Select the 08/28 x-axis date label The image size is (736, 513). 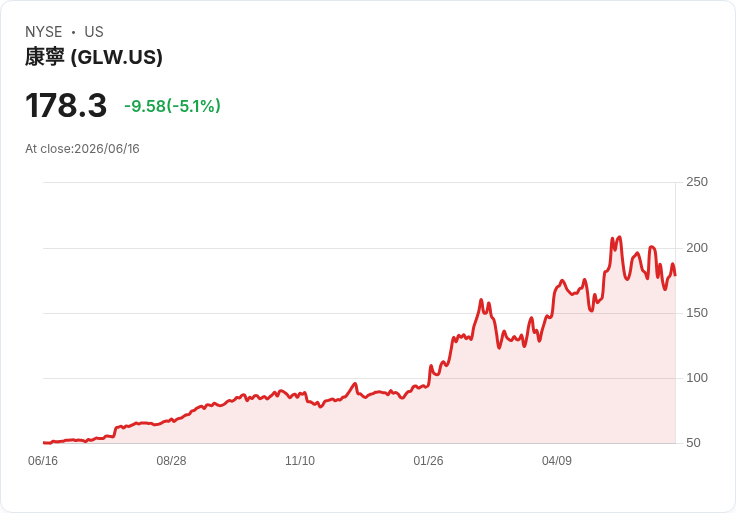[171, 461]
